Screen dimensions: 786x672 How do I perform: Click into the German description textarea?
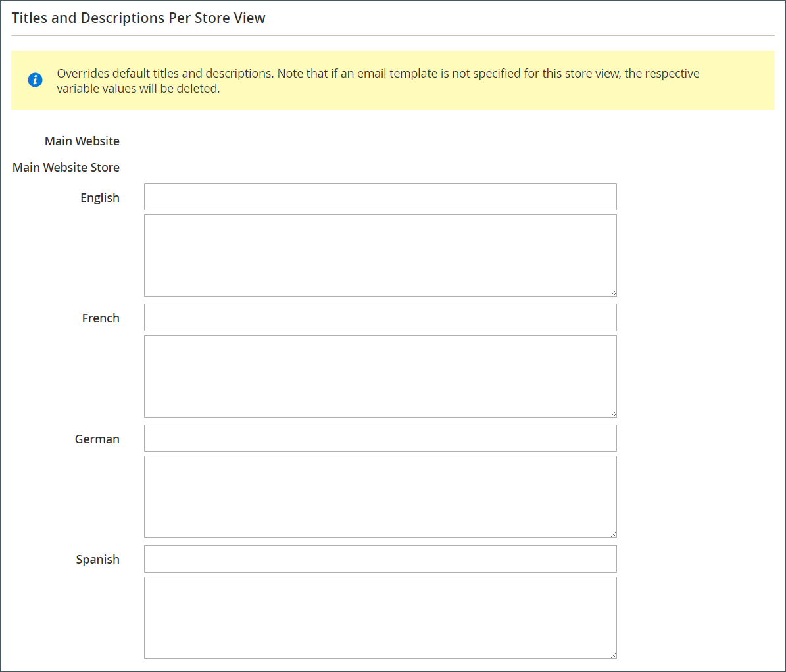[380, 496]
